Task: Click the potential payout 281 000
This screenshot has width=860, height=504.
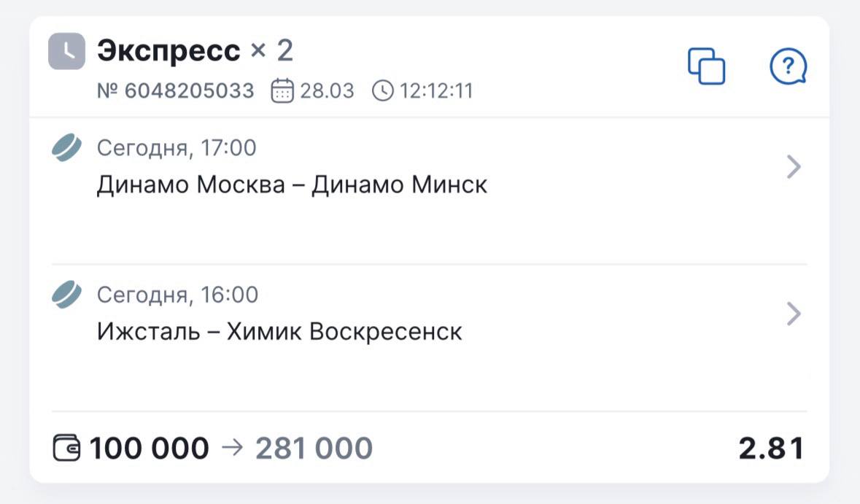Action: [314, 449]
